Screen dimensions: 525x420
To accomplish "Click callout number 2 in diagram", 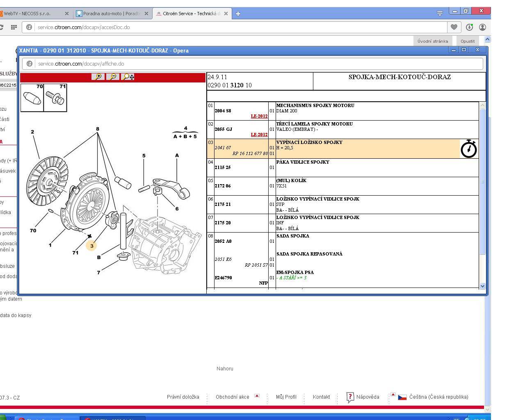I will (x=32, y=132).
